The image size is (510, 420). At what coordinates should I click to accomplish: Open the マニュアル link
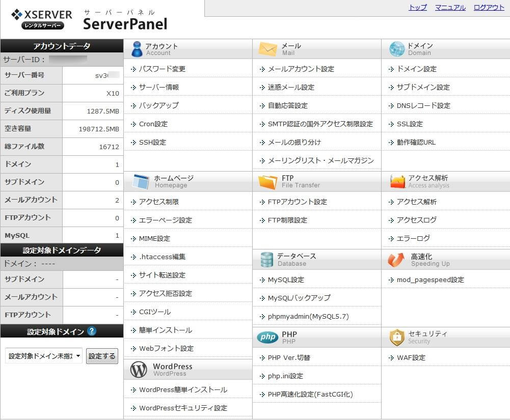tap(450, 7)
